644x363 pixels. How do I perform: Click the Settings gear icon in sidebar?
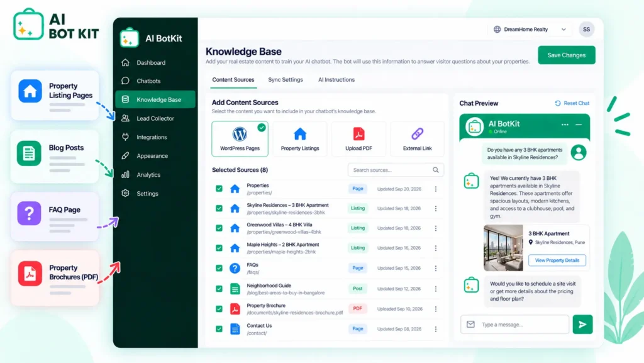pos(125,193)
